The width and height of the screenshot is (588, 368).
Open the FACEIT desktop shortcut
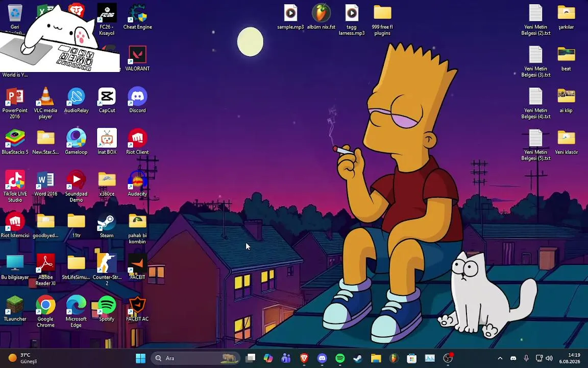137,267
